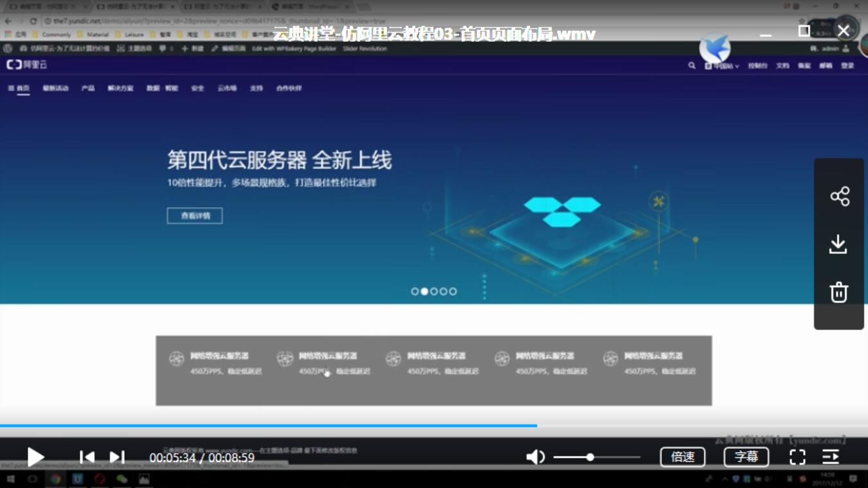
Task: Select the 合作伙伴 navigation item
Action: pyautogui.click(x=289, y=88)
